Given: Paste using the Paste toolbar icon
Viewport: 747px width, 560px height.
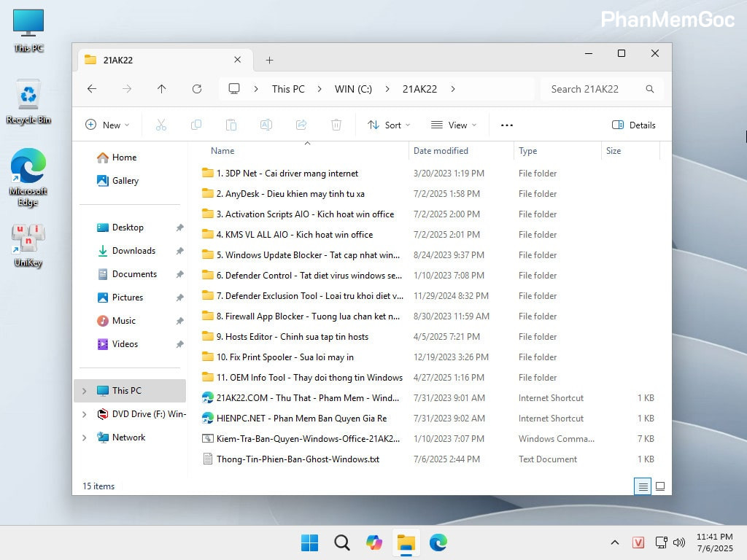Looking at the screenshot, I should pos(231,125).
